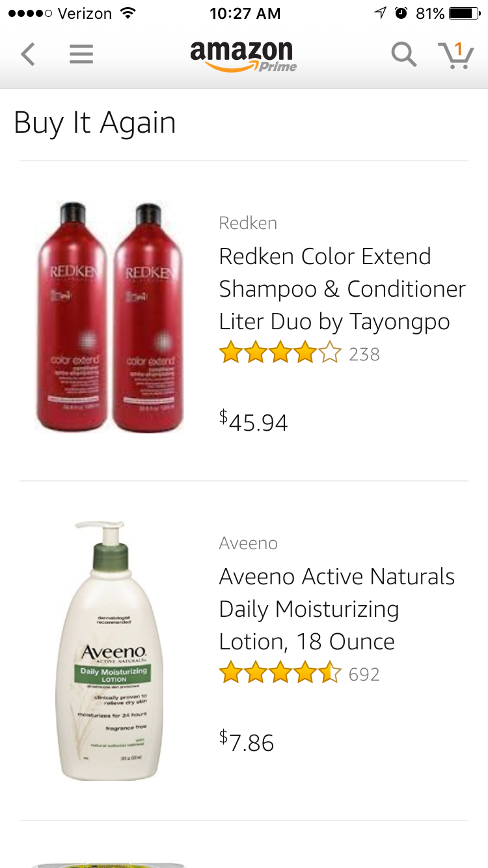Open the shopping cart icon

click(455, 55)
